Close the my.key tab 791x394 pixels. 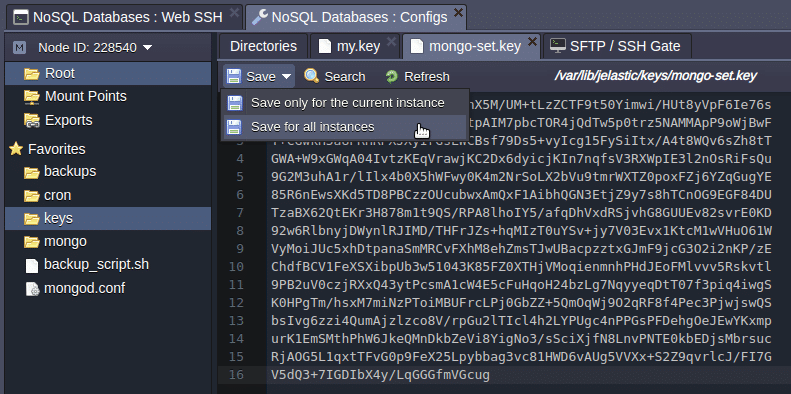(x=391, y=42)
